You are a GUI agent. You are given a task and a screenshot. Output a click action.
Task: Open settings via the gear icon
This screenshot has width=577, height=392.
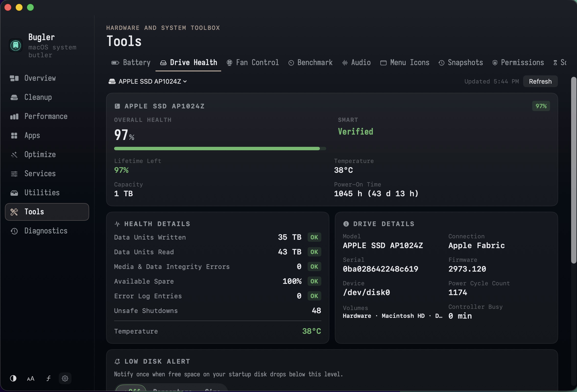coord(65,378)
